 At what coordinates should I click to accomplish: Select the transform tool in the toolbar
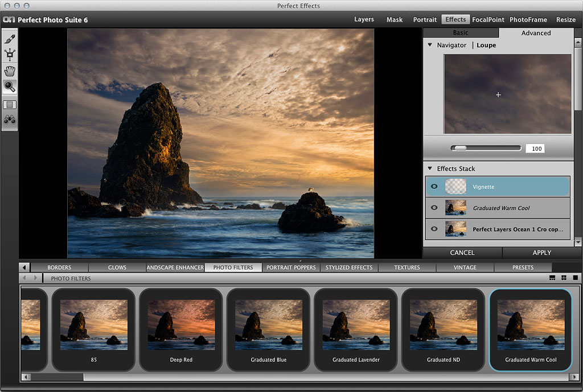coord(10,55)
